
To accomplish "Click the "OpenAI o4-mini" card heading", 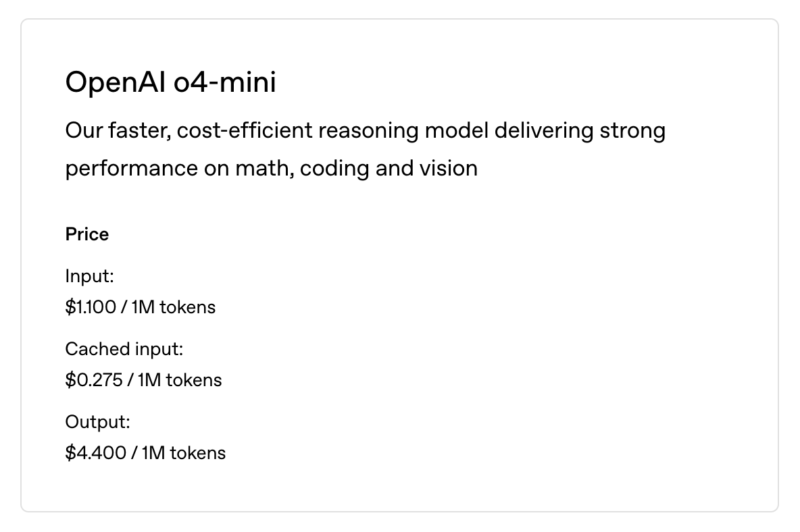I will click(x=170, y=83).
